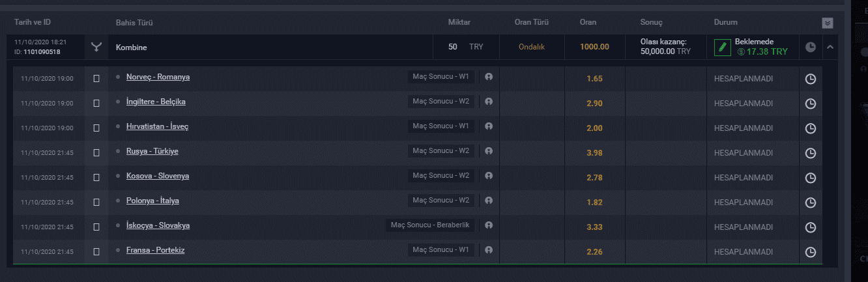Tick the checkbox for Norveç - Romanya

click(96, 78)
